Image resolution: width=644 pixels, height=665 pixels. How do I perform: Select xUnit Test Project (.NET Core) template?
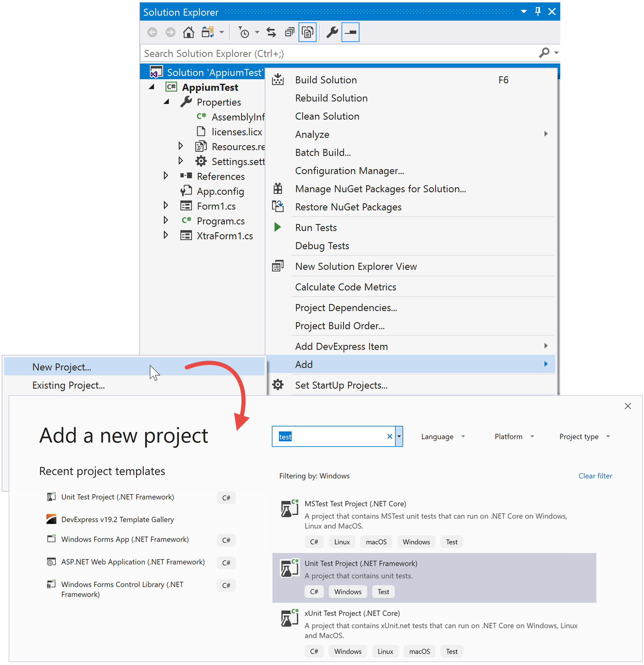434,632
